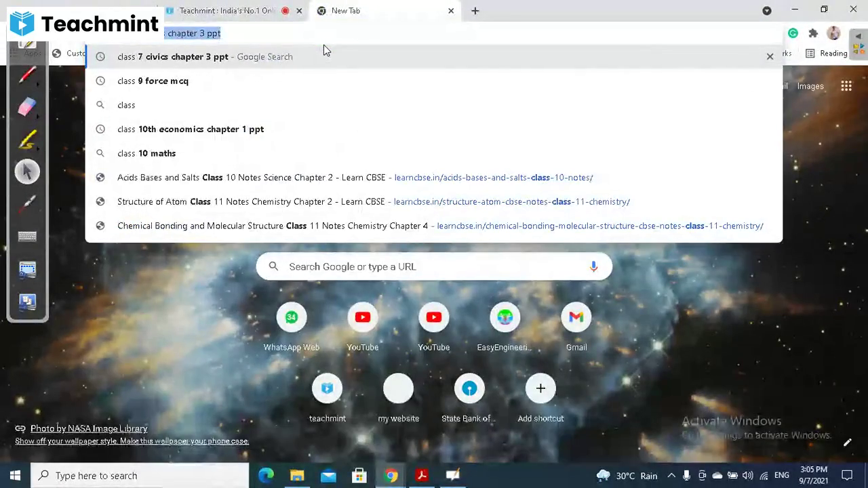Select the plain 'class' search suggestion
Screen dimensions: 868x488
pyautogui.click(x=434, y=105)
